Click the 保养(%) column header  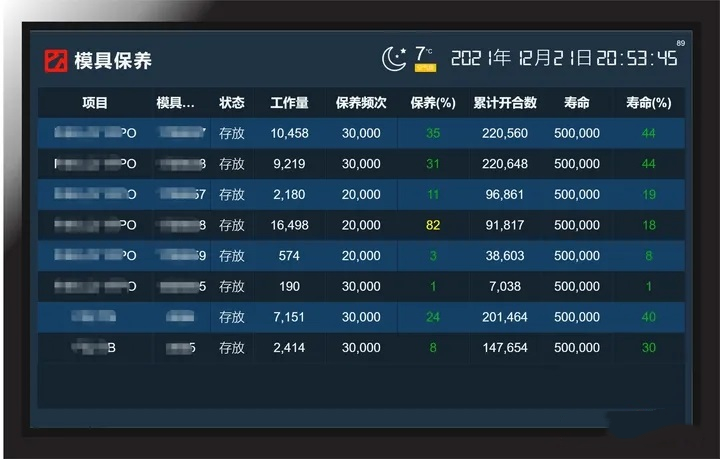tap(433, 103)
